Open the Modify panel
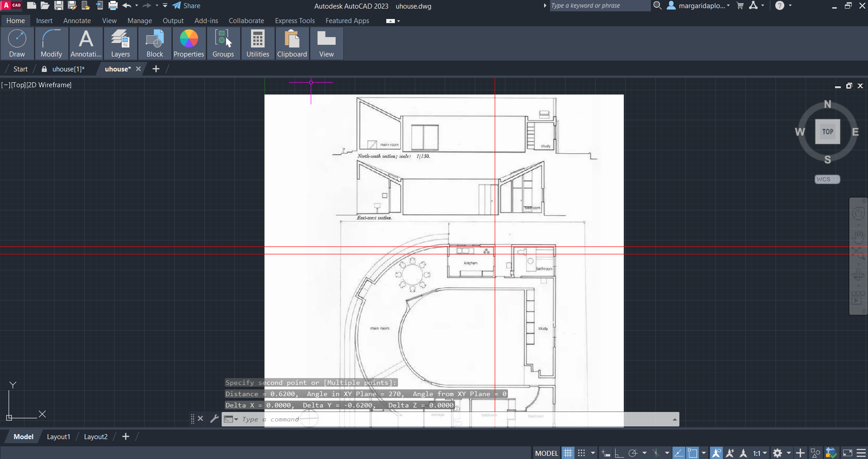The image size is (868, 459). point(51,43)
